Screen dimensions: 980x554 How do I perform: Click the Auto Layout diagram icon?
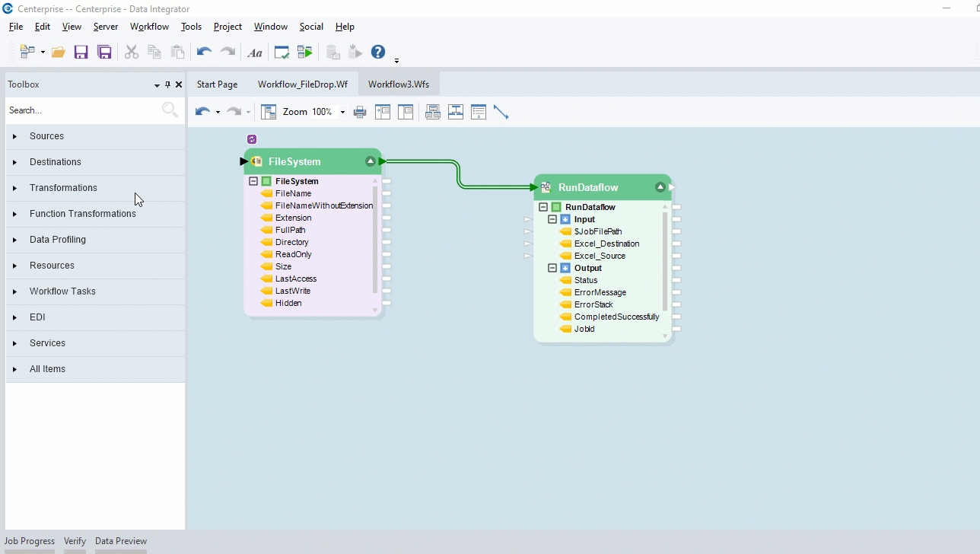(x=269, y=112)
